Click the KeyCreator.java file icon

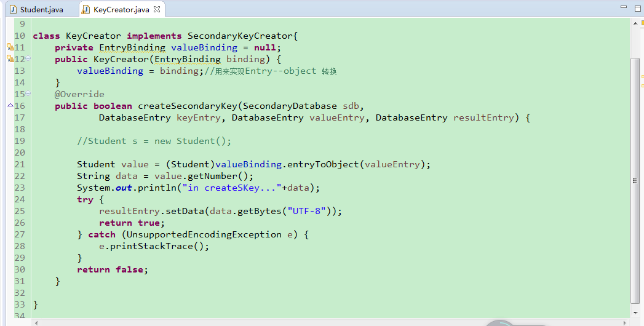tap(85, 9)
